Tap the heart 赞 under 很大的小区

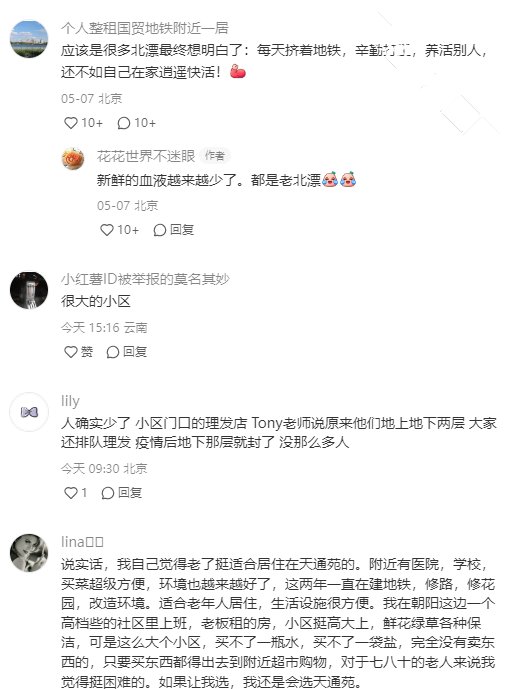78,352
